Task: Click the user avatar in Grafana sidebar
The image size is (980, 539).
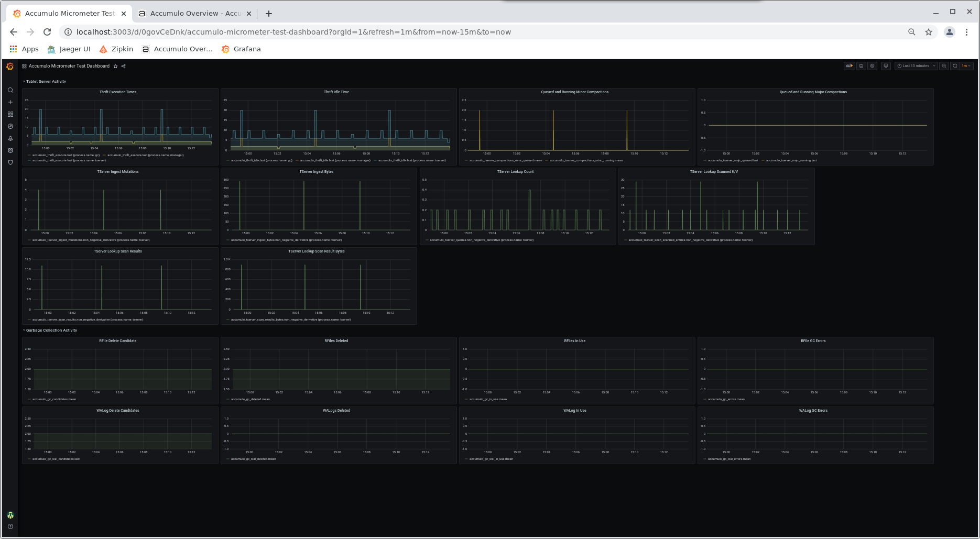Action: 10,515
